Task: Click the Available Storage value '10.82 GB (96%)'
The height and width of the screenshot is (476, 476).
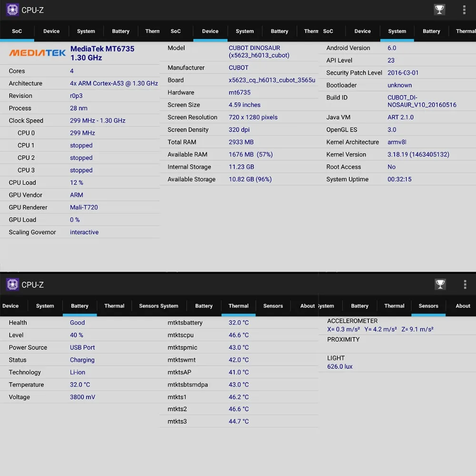Action: (x=250, y=179)
